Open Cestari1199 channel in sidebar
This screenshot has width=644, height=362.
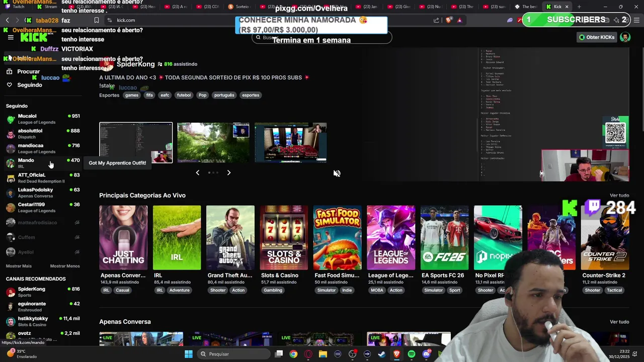click(x=43, y=207)
